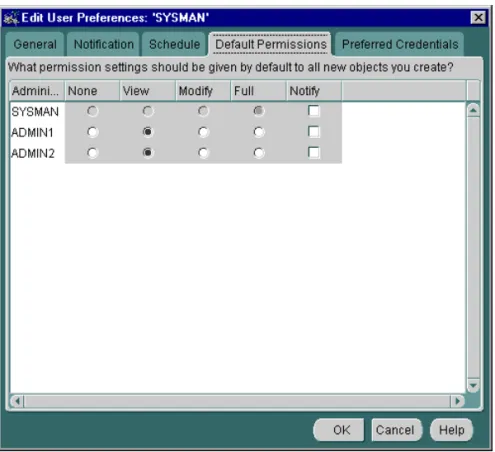Click the horizontal scrollbar left arrow
Viewport: 495px width, 452px height.
coord(17,400)
